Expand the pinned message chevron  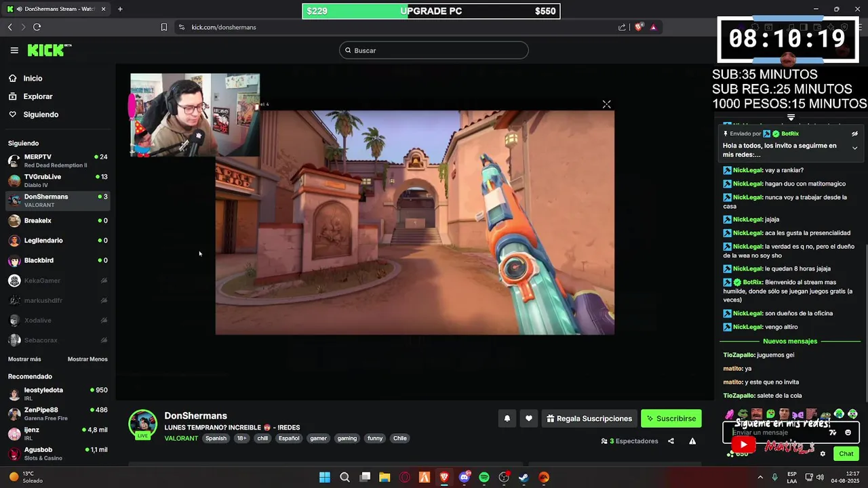pos(854,148)
